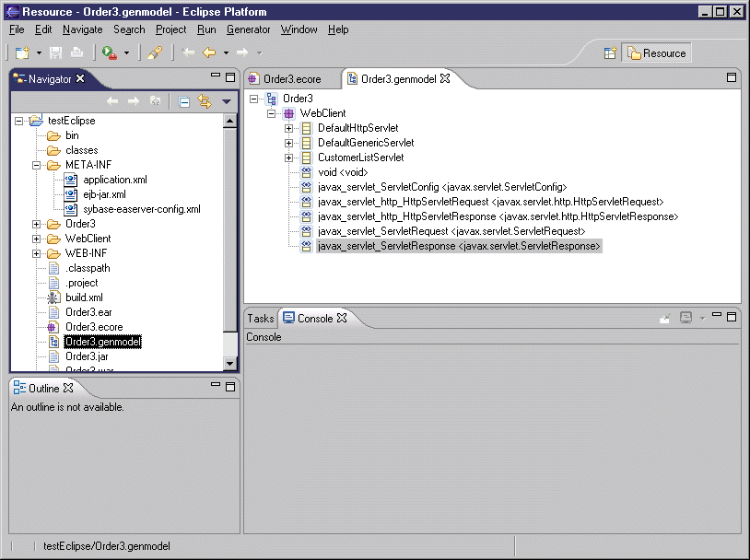This screenshot has width=750, height=560.
Task: Select build.xml in the Navigator
Action: [84, 297]
